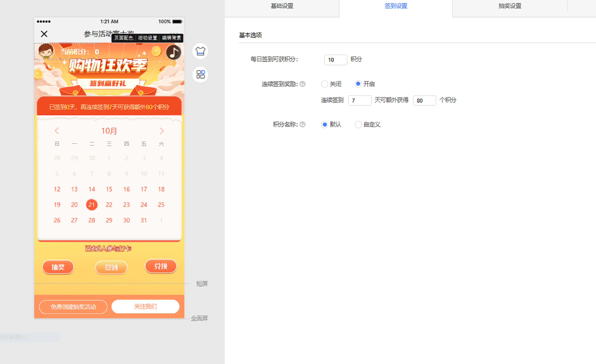Click the 抽奖 button in preview
This screenshot has height=364, width=596.
coord(58,267)
